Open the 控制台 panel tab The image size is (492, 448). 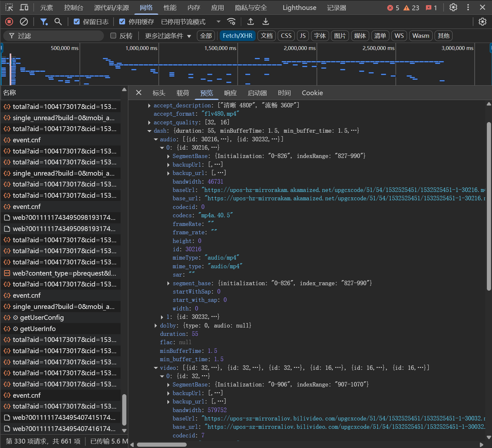[x=73, y=8]
